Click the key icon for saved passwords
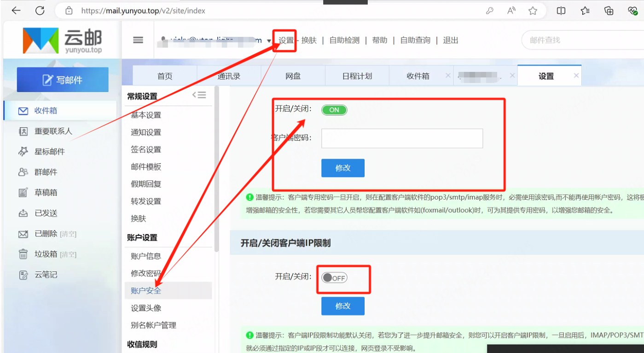The height and width of the screenshot is (353, 644). (490, 11)
